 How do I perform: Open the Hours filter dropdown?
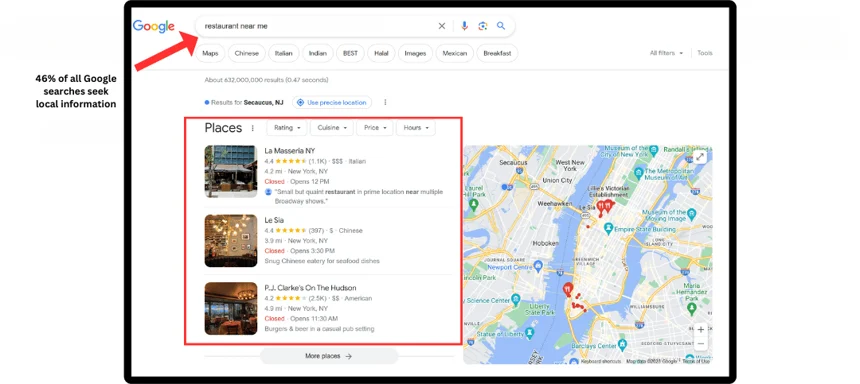tap(416, 128)
